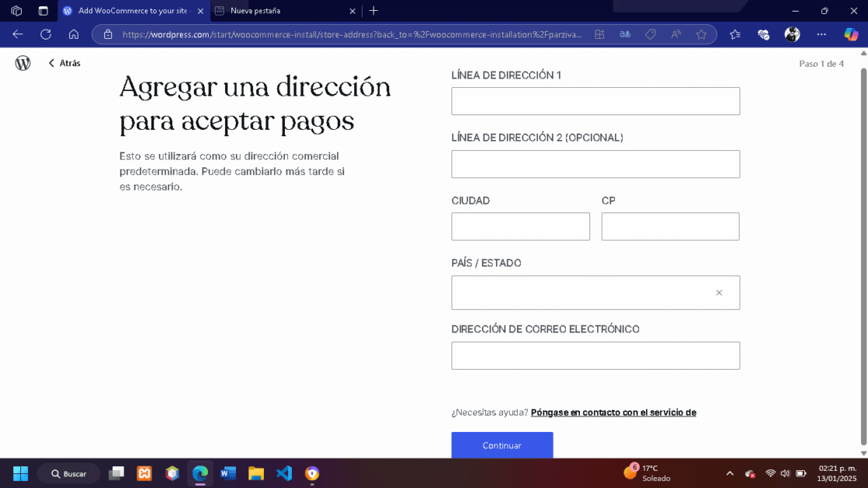Screen dimensions: 868x488
Task: Show hidden system tray icons
Action: pos(730,473)
